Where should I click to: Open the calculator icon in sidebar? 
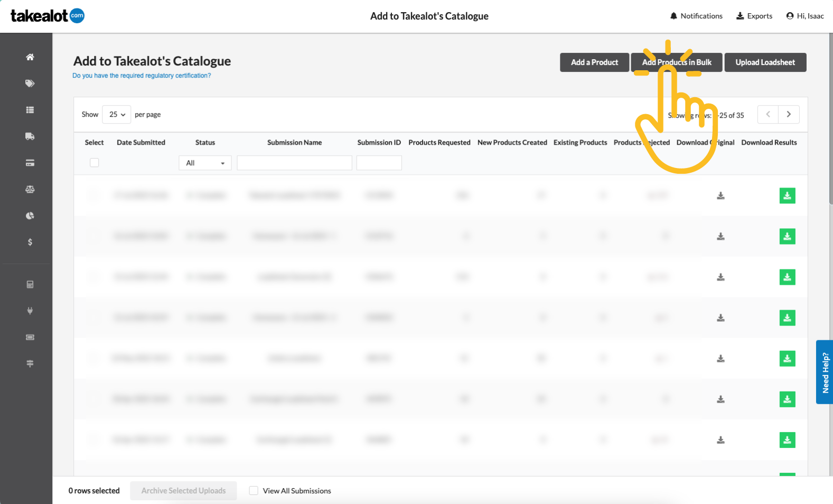[30, 284]
